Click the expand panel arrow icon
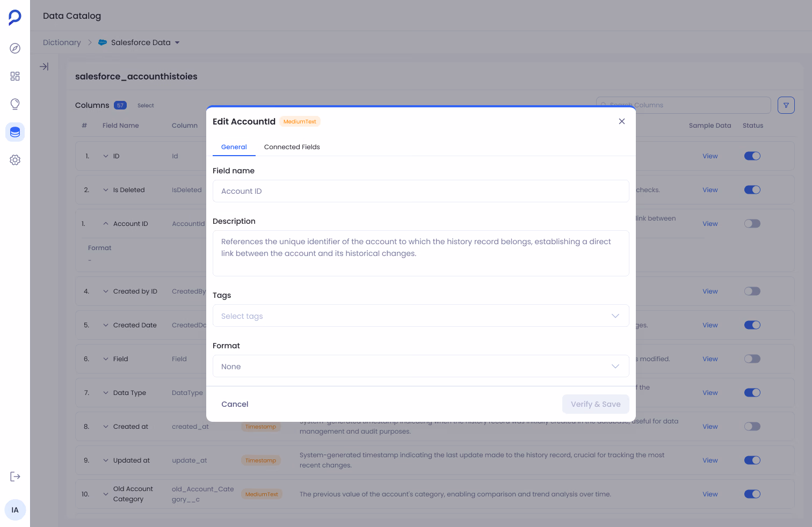812x527 pixels. click(44, 67)
